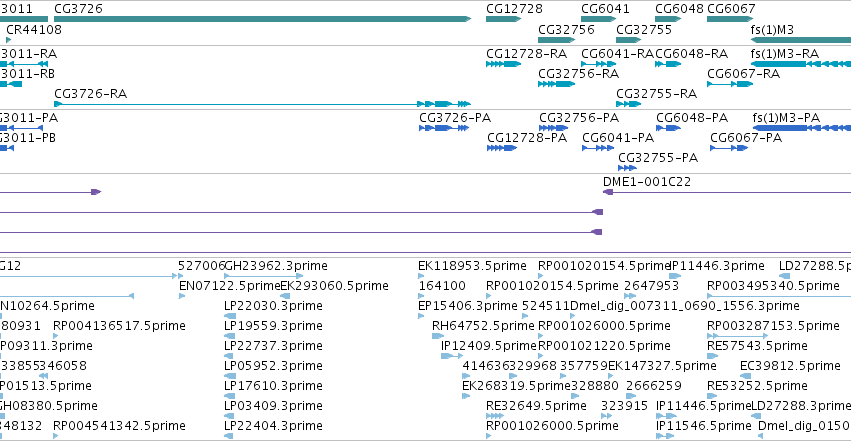Screen dimensions: 851x441
Task: Click the 2647953 feature label
Action: tap(651, 285)
